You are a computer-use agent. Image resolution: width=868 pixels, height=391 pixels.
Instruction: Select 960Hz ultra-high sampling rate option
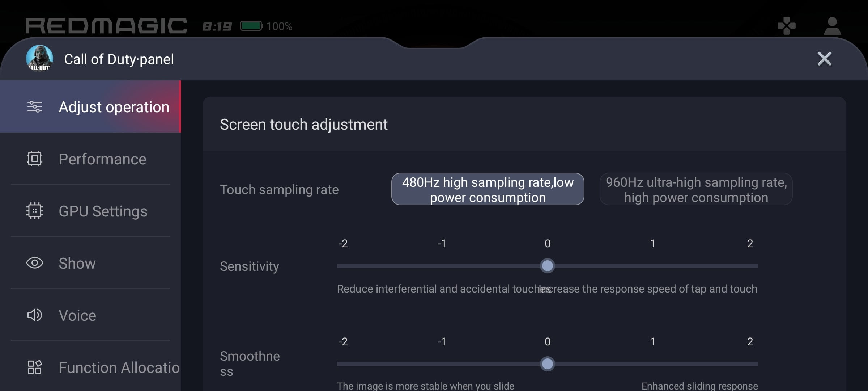tap(696, 189)
